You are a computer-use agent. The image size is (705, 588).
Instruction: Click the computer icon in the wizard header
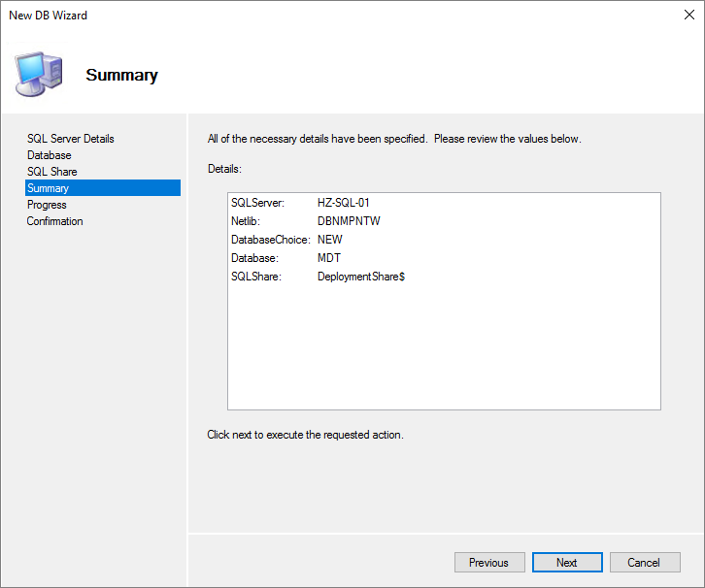point(39,74)
